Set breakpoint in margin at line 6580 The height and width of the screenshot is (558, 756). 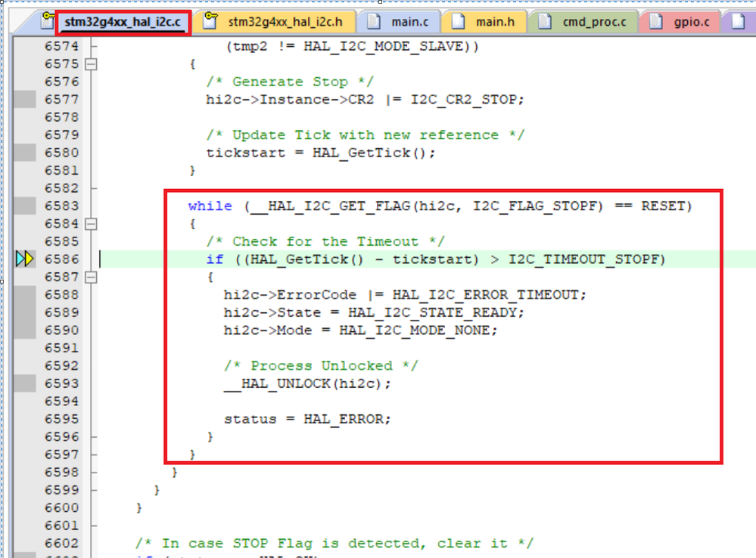(x=24, y=153)
